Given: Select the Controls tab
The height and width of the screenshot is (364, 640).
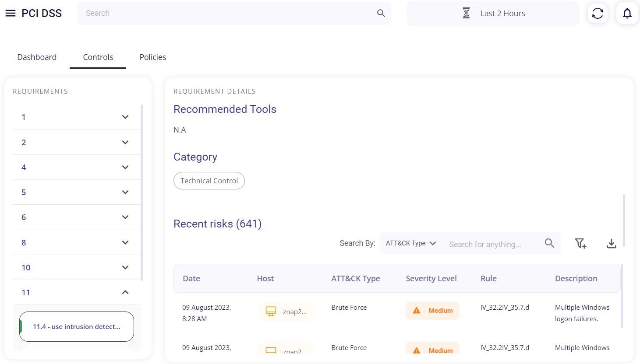Looking at the screenshot, I should tap(98, 57).
